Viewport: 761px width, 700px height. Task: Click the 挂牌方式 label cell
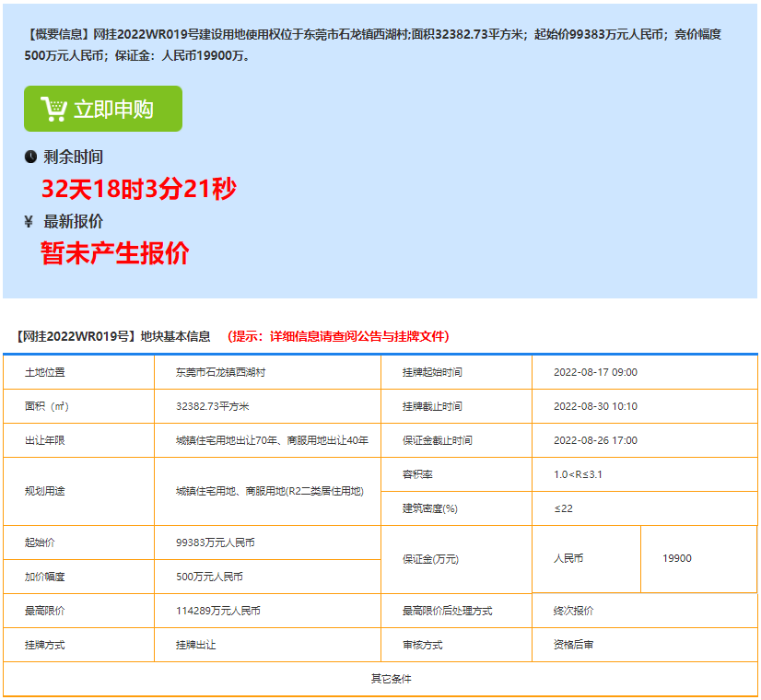(78, 645)
